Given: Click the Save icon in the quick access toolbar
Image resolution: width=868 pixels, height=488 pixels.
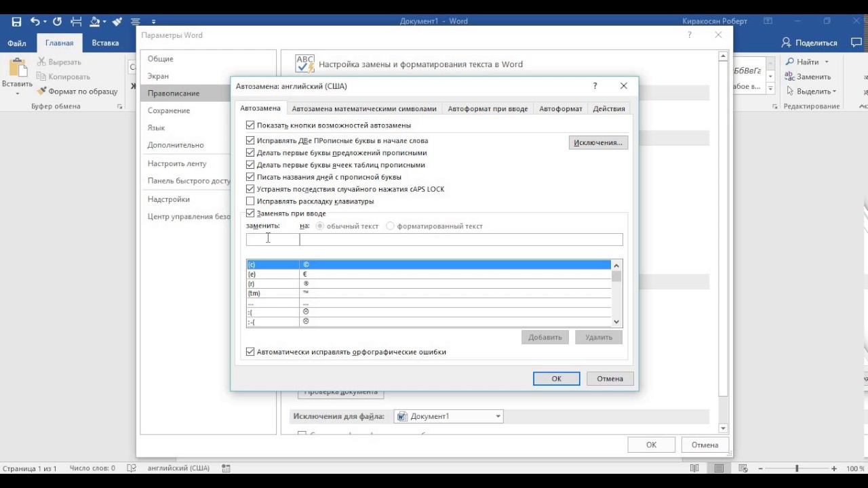Looking at the screenshot, I should 16,22.
